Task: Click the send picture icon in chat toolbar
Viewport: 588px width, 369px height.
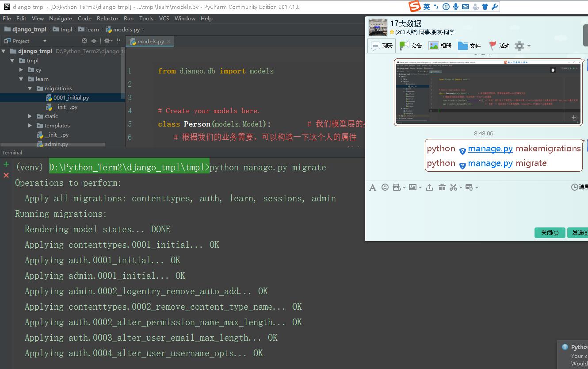Action: point(412,187)
